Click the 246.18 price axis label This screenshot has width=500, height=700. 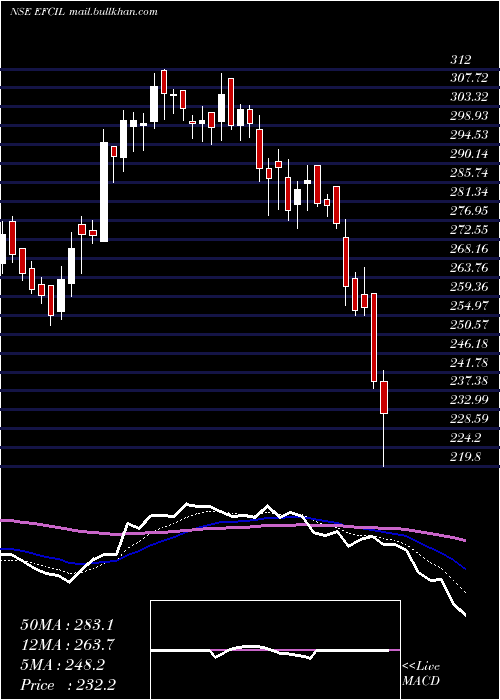tap(469, 343)
